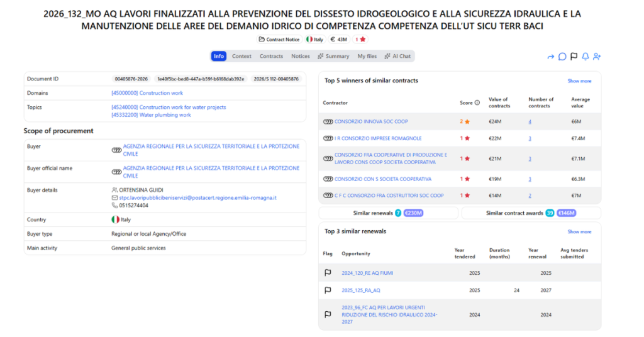Click the €230M similar renewals badge
The width and height of the screenshot is (644, 337).
coord(413,213)
